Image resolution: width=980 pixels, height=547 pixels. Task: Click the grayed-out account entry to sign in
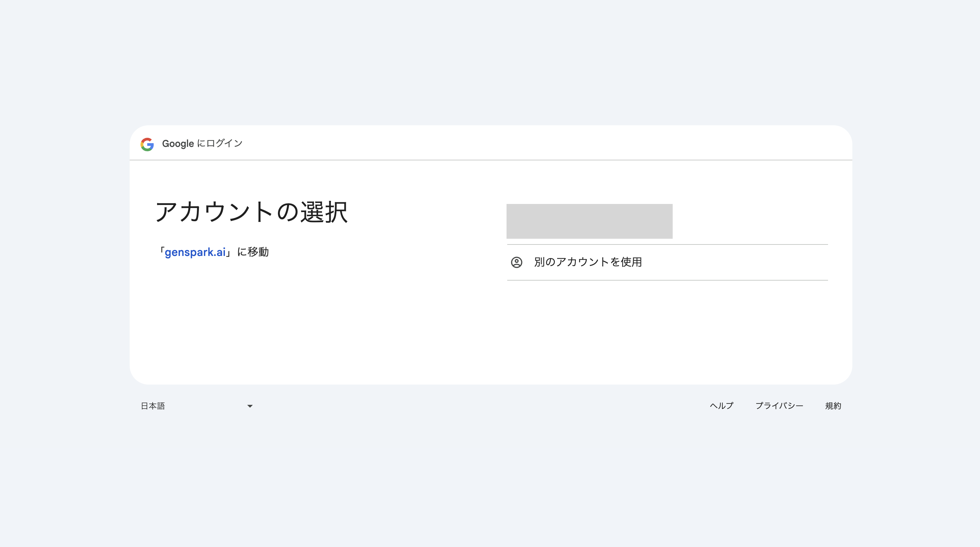coord(589,220)
